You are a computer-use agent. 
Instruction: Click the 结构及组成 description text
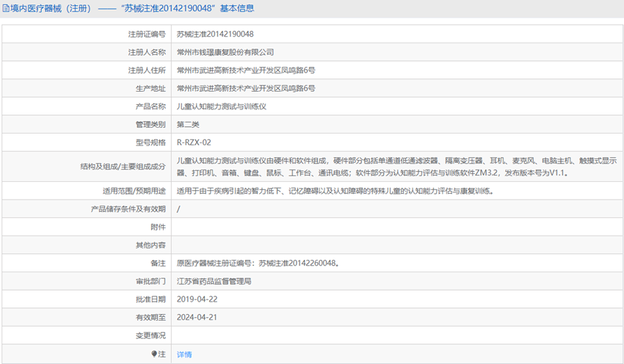[x=396, y=167]
